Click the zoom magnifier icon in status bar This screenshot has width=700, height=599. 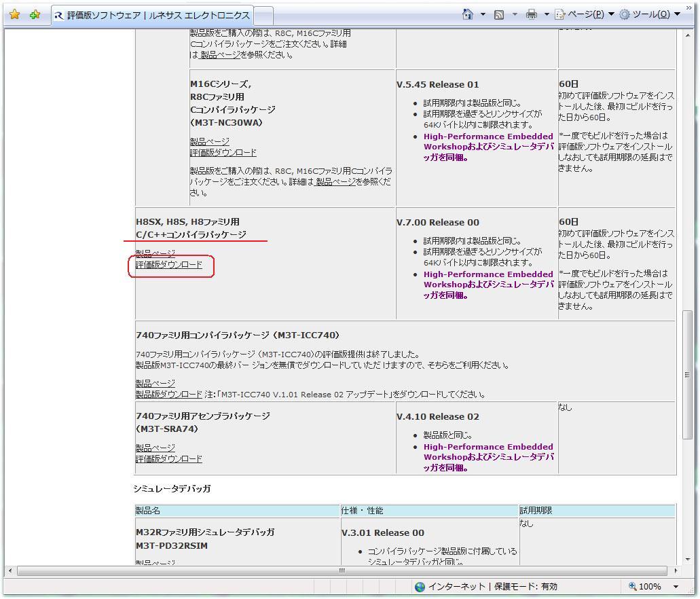click(x=632, y=587)
